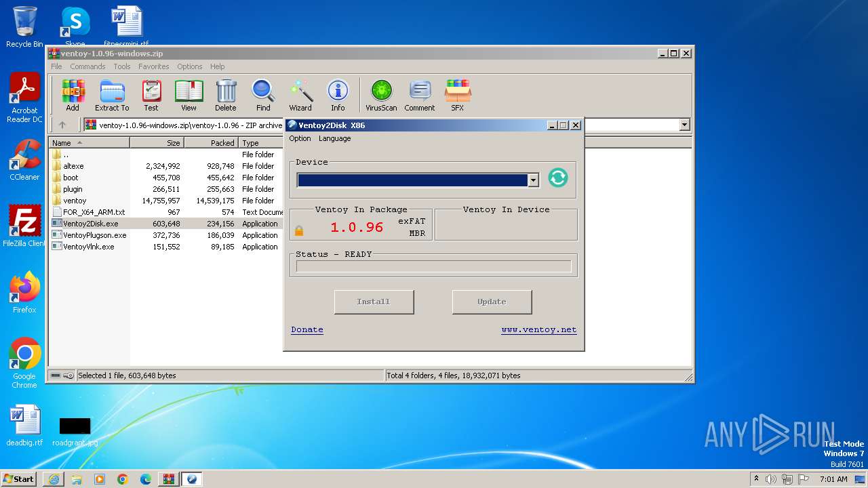Open WinRAR Favorites menu

click(154, 66)
